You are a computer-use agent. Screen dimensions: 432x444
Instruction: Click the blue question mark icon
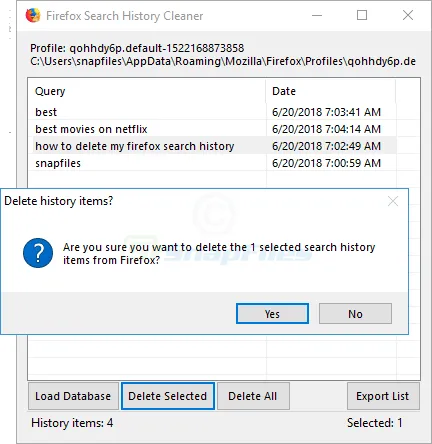[38, 253]
